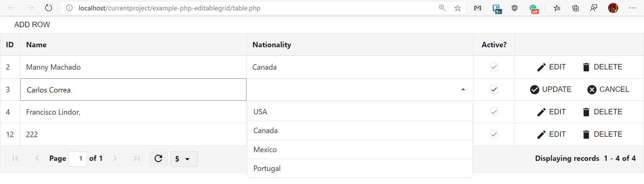Screen dimensions: 644x184
Task: Toggle the Active checkbox for Manny Machado
Action: coord(494,67)
